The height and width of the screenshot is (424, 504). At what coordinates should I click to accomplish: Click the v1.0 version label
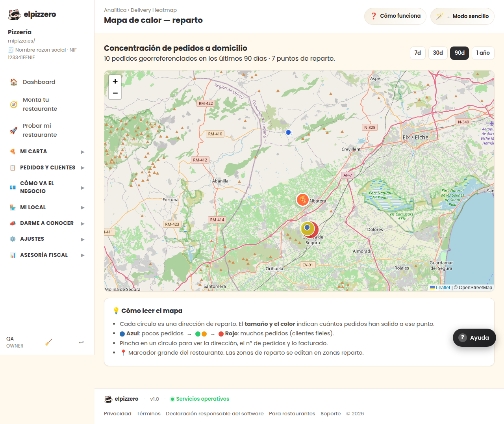coord(154,399)
